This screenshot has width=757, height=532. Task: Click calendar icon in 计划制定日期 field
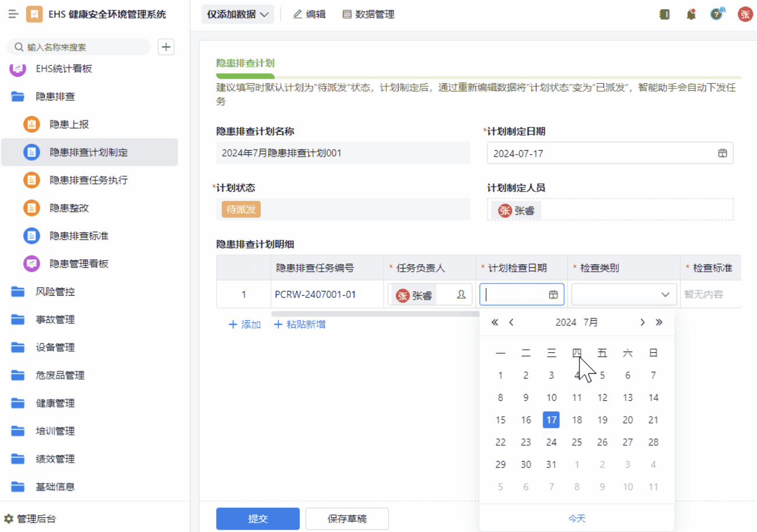722,153
